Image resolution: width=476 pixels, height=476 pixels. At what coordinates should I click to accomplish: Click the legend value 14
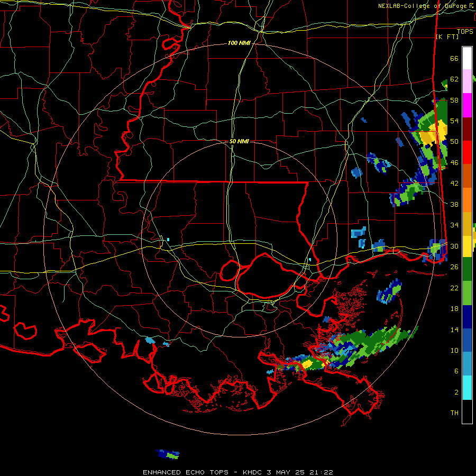click(454, 329)
